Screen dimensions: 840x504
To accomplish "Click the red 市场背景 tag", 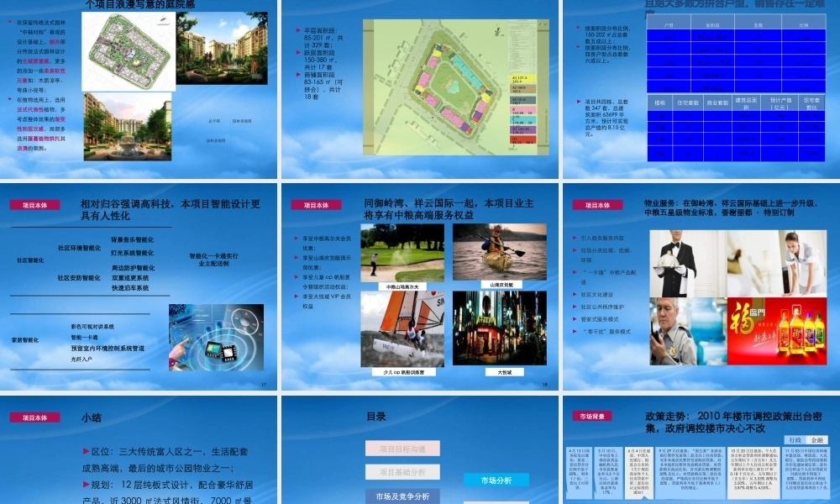I will coord(592,416).
